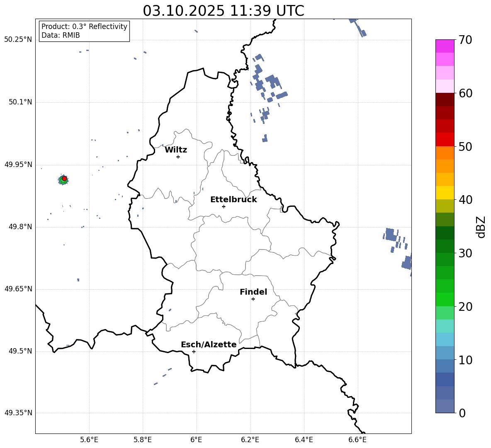491x448 pixels.
Task: Click the colorbar tick label 70
Action: 465,40
